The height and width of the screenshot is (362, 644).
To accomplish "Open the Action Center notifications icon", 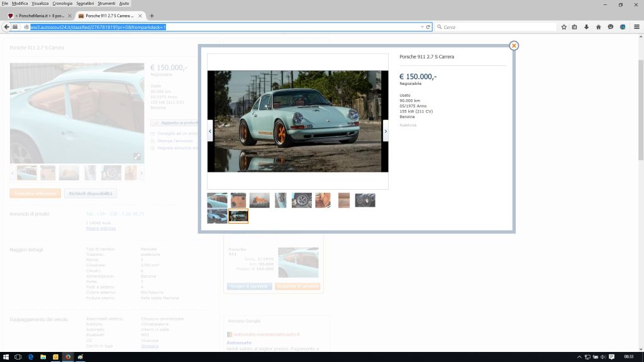I will 611,357.
